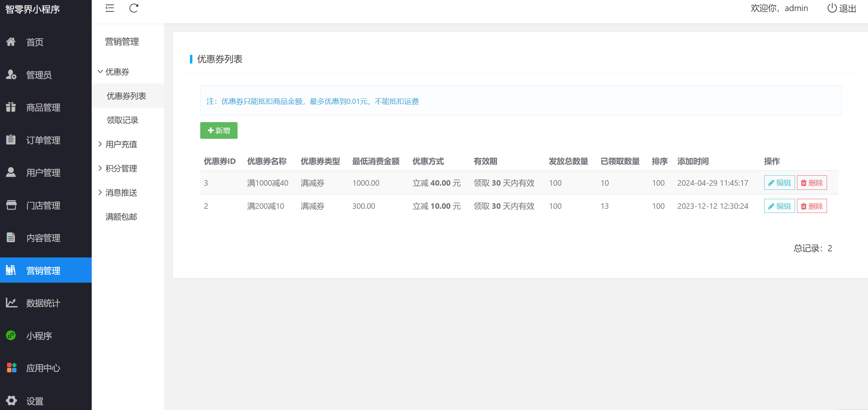
Task: Open 商品管理 via gift icon
Action: (x=11, y=107)
